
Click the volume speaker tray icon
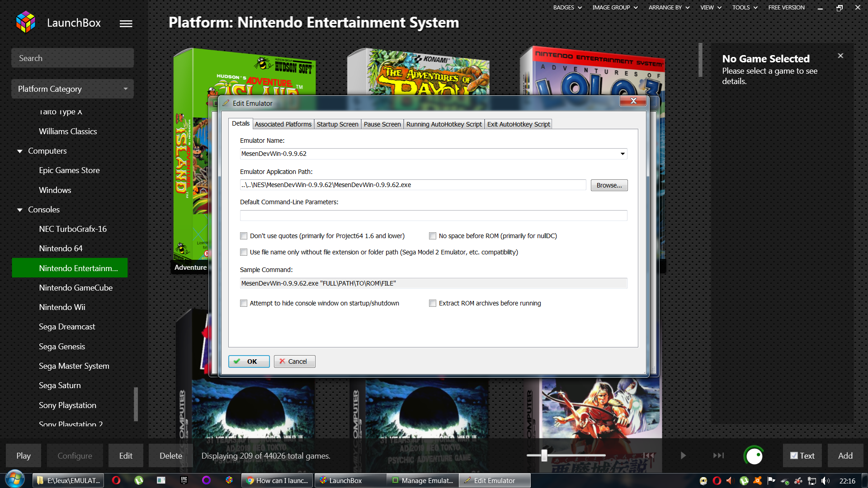[x=826, y=481]
